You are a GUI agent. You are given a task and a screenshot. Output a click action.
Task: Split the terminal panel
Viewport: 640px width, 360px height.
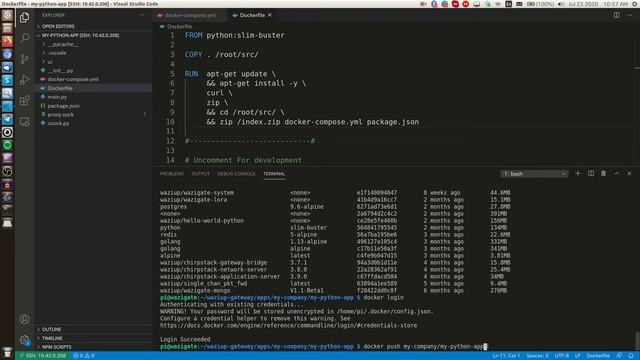click(591, 173)
